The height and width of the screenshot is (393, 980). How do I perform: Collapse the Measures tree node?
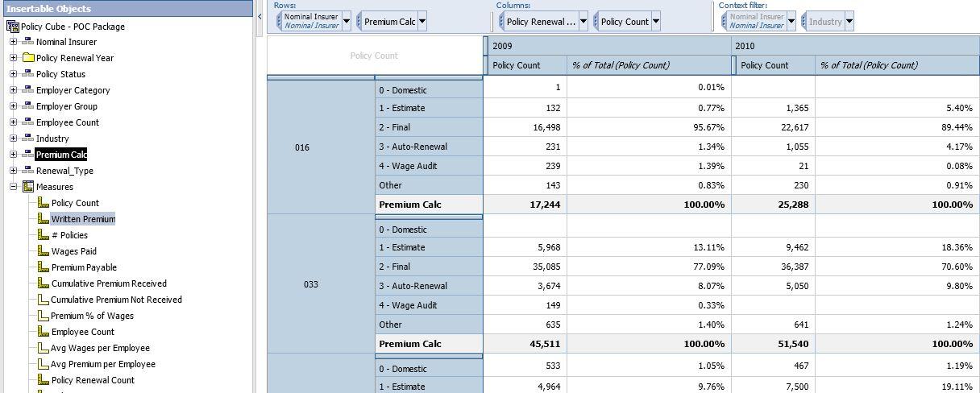[13, 187]
